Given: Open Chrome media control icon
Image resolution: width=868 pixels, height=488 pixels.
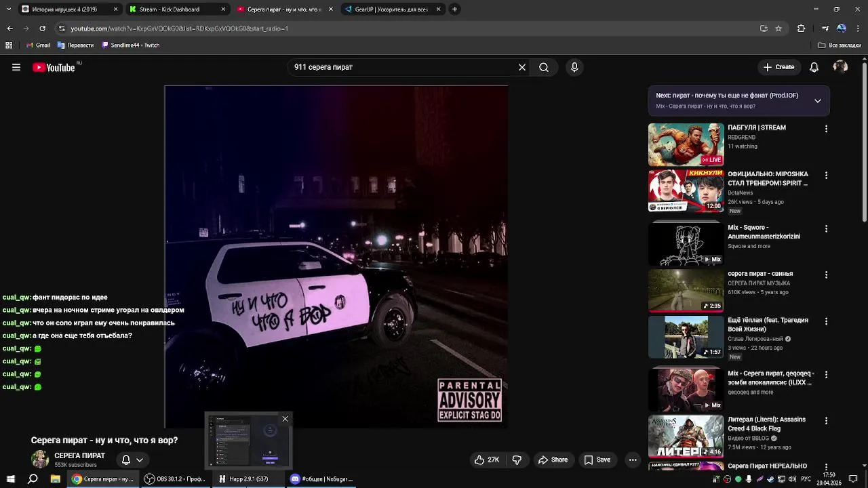Looking at the screenshot, I should pos(825,28).
